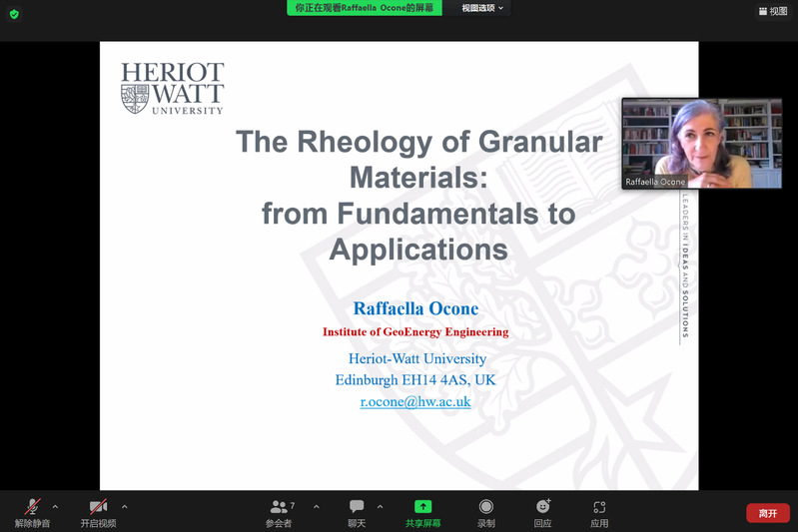Click the green share screen button (共享屏幕)
This screenshot has width=798, height=532.
click(422, 513)
